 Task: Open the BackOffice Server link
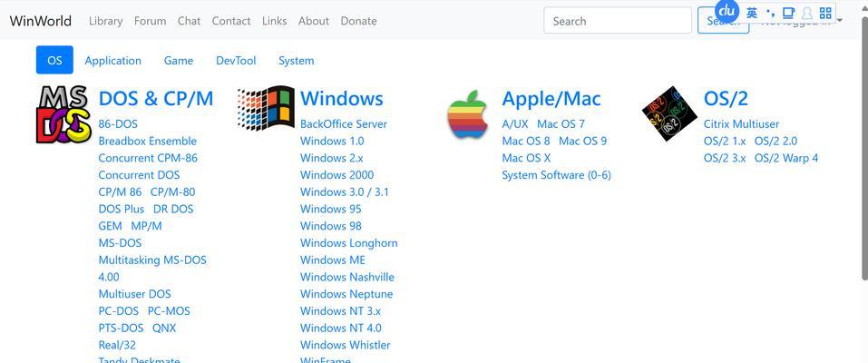pyautogui.click(x=344, y=124)
